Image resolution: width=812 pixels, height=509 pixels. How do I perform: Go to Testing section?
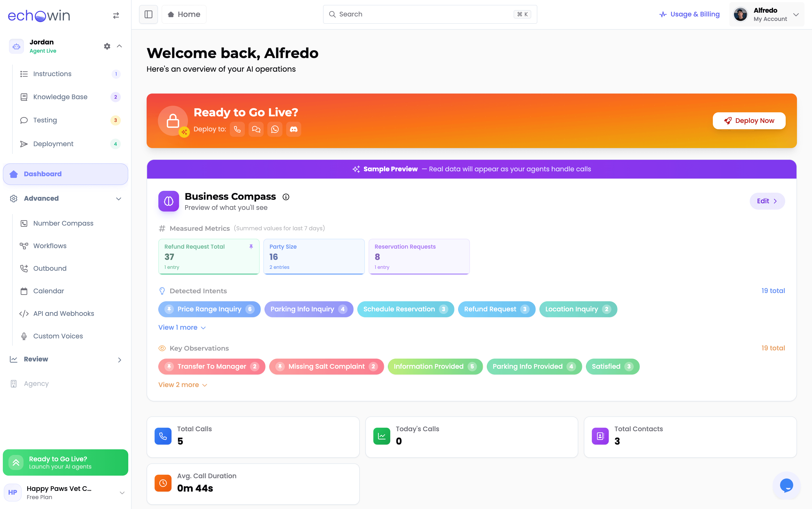(x=70, y=120)
